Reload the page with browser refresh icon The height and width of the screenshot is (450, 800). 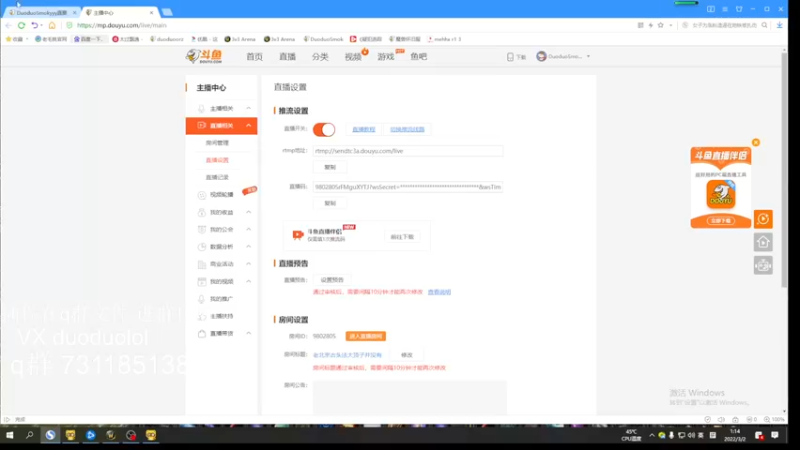tap(21, 25)
